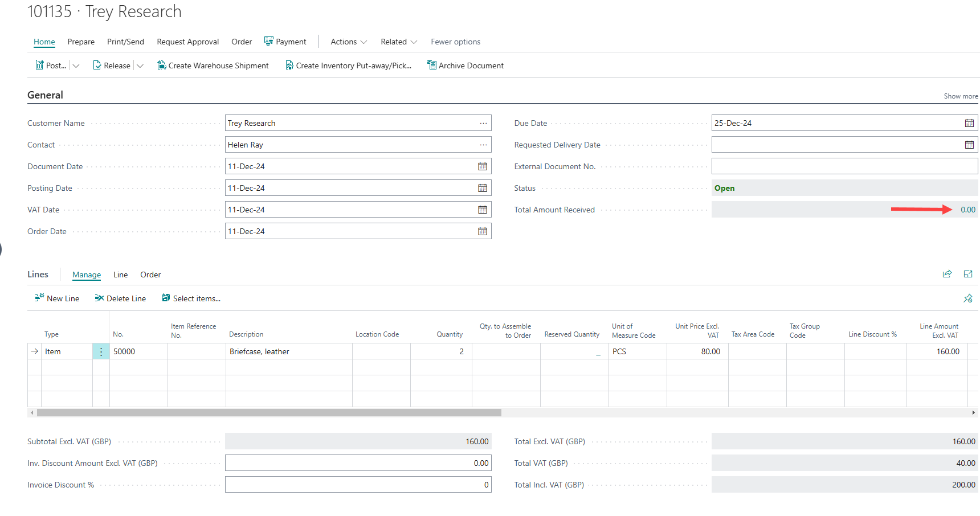Open the Due Date calendar picker
This screenshot has height=516, width=980.
969,123
